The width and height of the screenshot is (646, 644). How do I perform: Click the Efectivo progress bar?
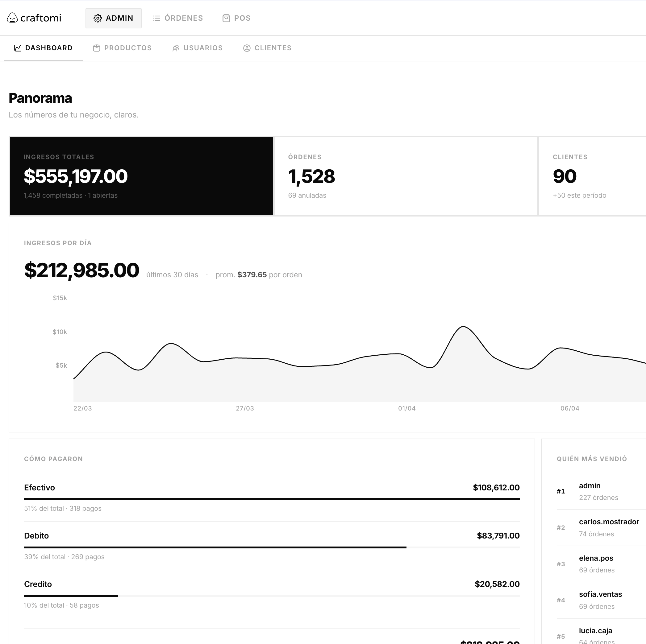[x=272, y=499]
